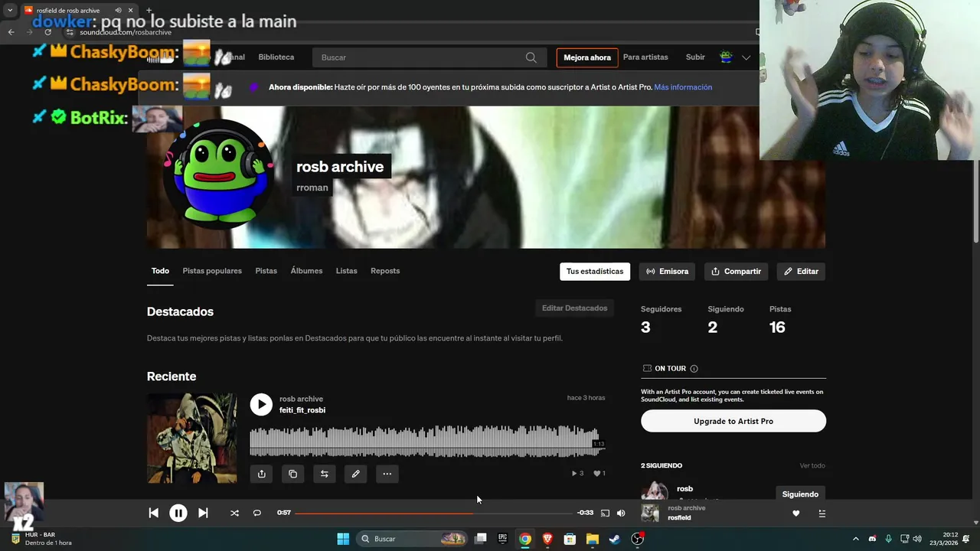This screenshot has width=980, height=551.
Task: Click Ver todo in Siguiendo section
Action: (812, 465)
